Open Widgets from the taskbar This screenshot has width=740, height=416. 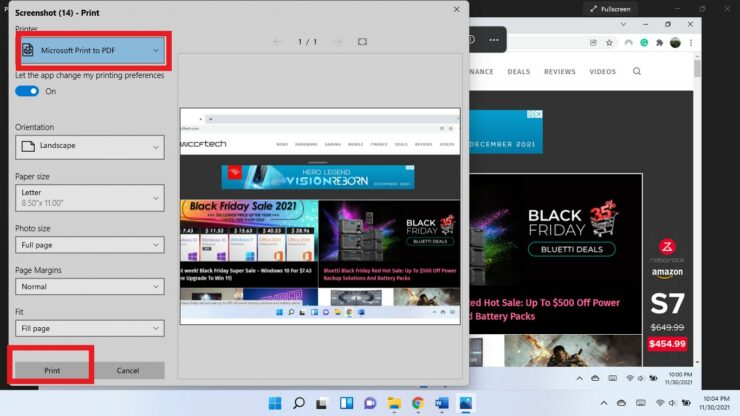(x=346, y=403)
